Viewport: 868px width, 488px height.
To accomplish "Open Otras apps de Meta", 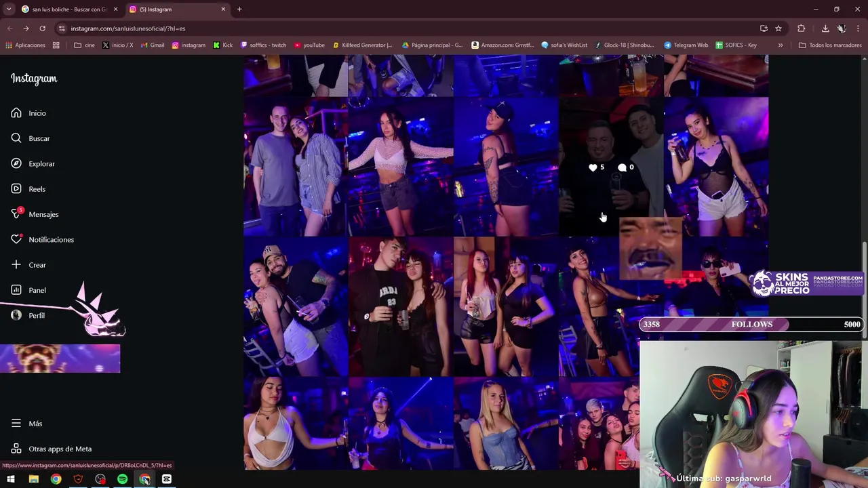I will 52,449.
